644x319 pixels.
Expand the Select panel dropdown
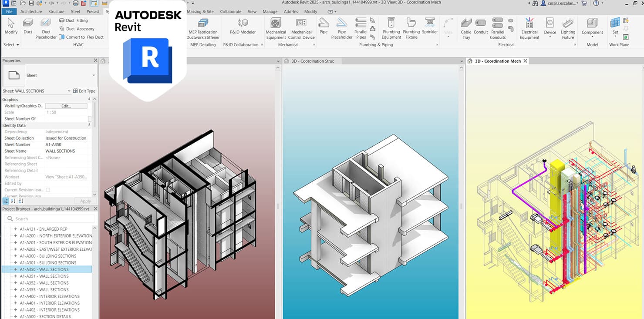11,44
